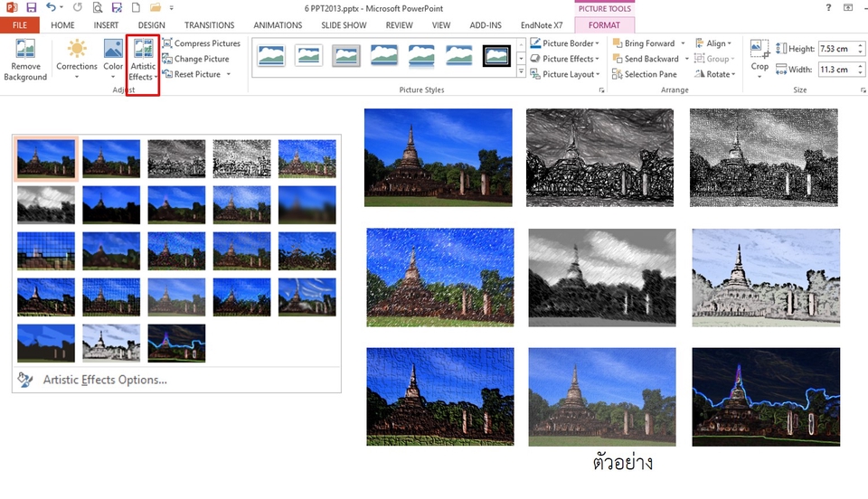Switch to the REVIEW tab

point(399,25)
